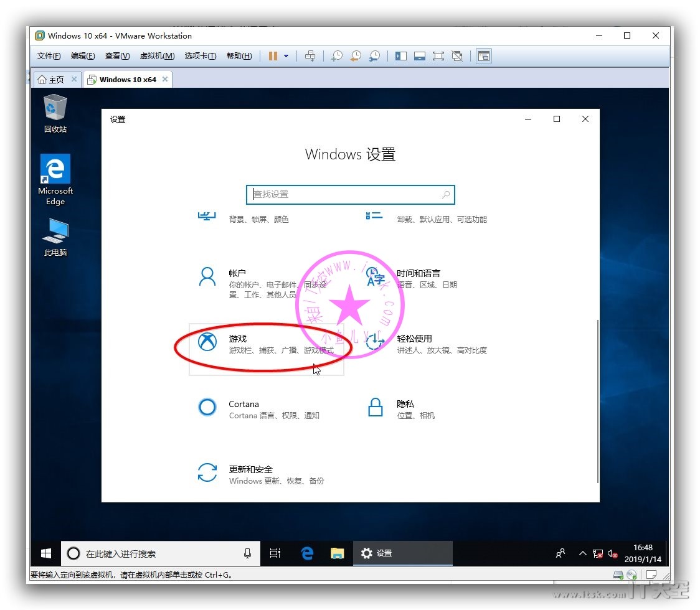The image size is (700, 610).
Task: Click the message log icon in VMware status bar
Action: point(651,575)
